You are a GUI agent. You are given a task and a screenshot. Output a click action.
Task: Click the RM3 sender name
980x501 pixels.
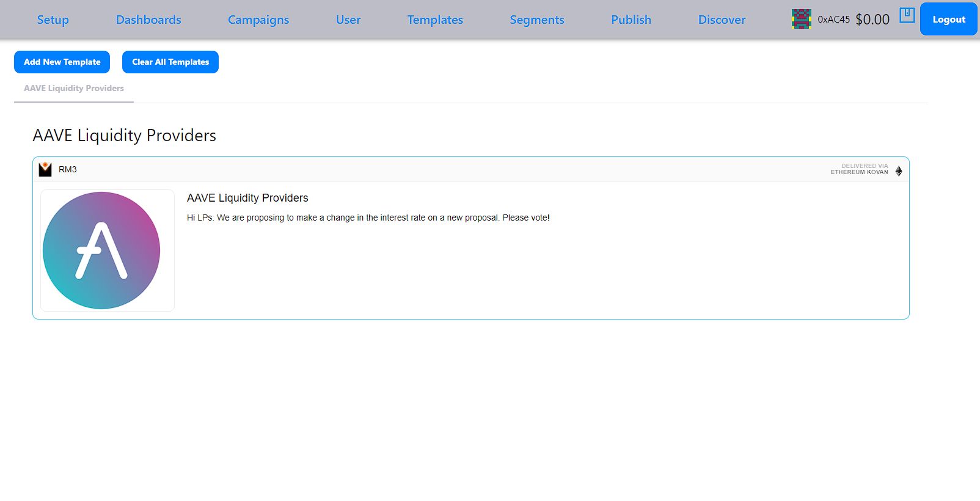[67, 169]
